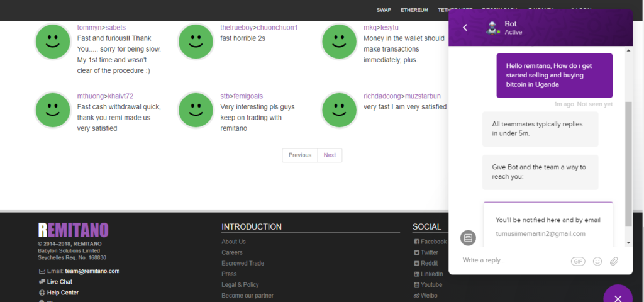Click the Youtube icon in the Social list

point(416,285)
